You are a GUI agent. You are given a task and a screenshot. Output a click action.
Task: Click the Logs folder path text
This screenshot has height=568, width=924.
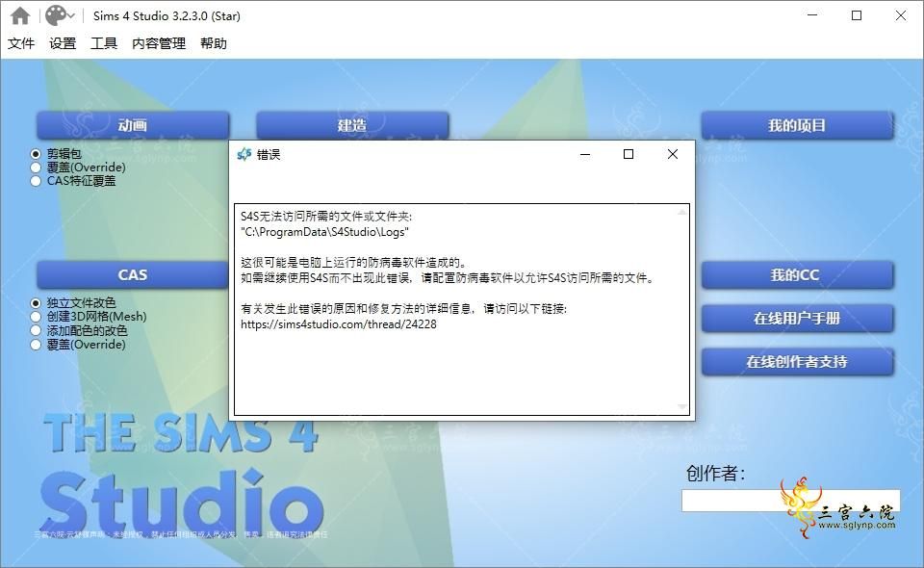point(324,232)
